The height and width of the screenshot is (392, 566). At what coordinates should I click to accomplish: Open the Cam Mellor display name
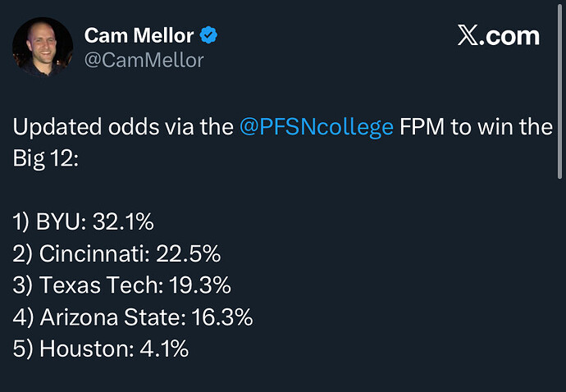coord(139,35)
